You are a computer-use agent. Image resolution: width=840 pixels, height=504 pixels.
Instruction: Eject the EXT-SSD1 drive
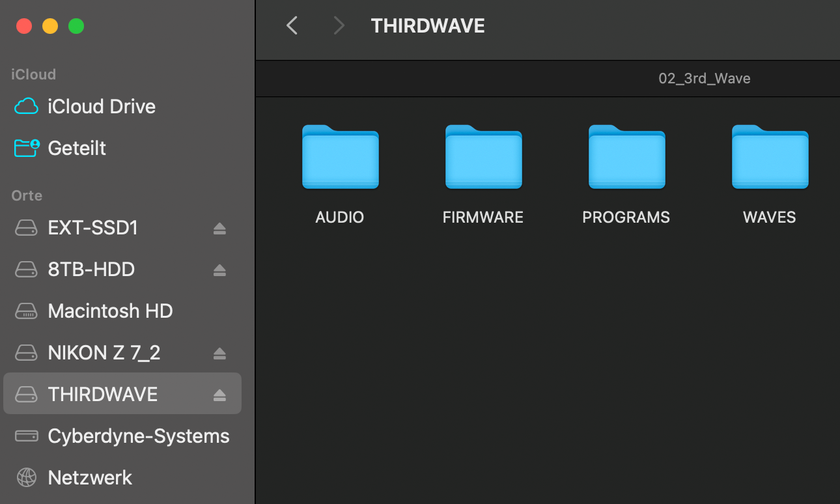219,229
